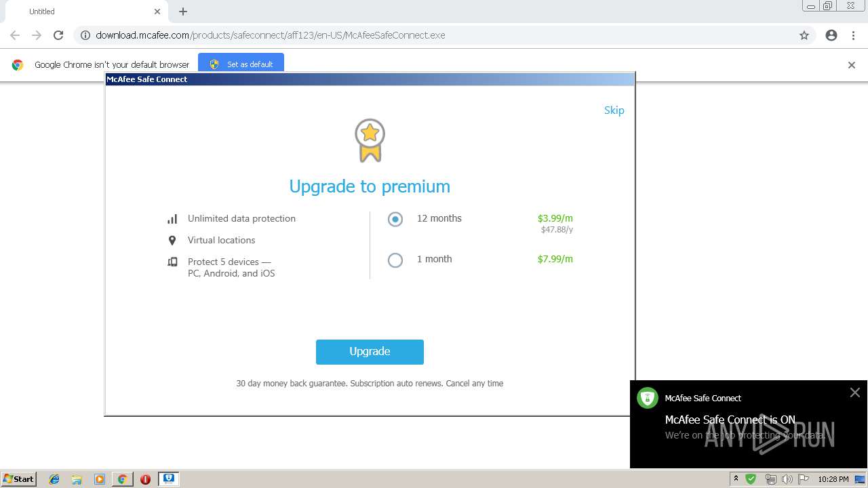Open a new tab with plus button
The width and height of the screenshot is (868, 488).
pos(183,12)
